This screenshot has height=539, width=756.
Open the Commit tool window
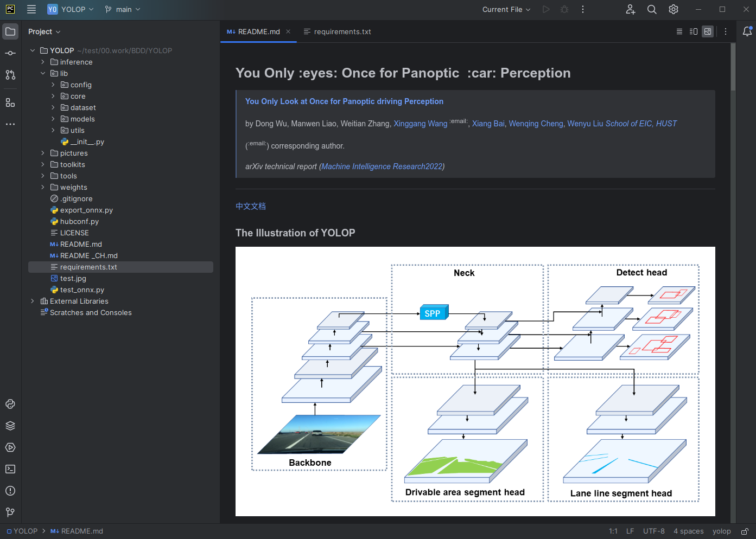tap(10, 53)
